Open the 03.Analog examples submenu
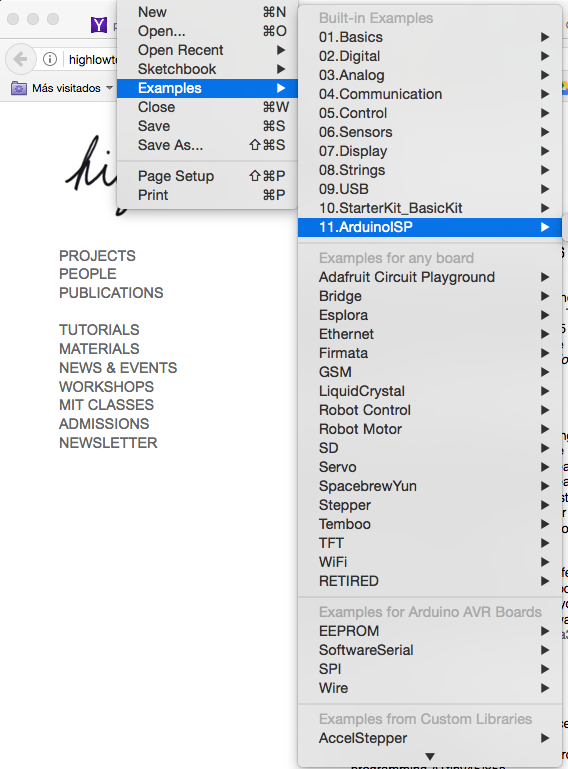The width and height of the screenshot is (568, 769). click(x=430, y=75)
